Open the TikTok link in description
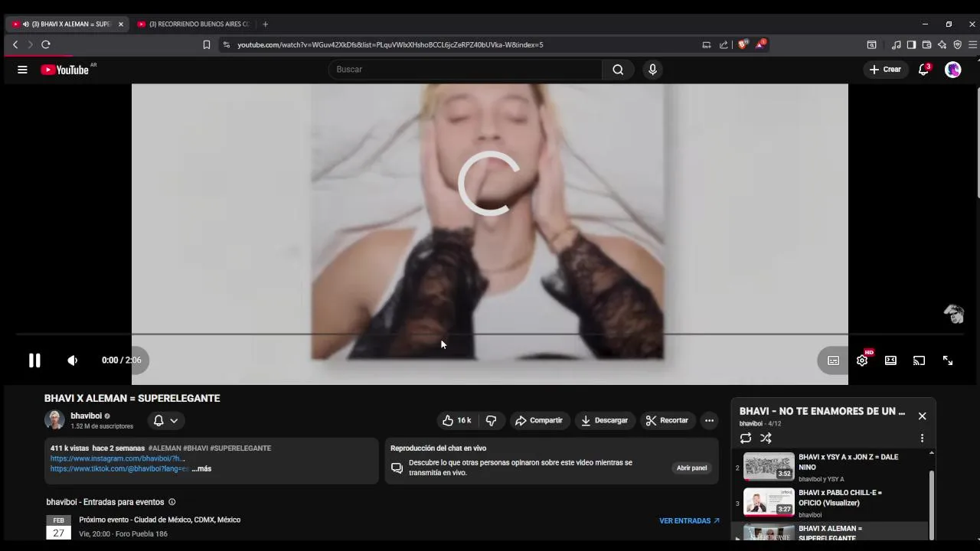The height and width of the screenshot is (551, 980). click(119, 468)
